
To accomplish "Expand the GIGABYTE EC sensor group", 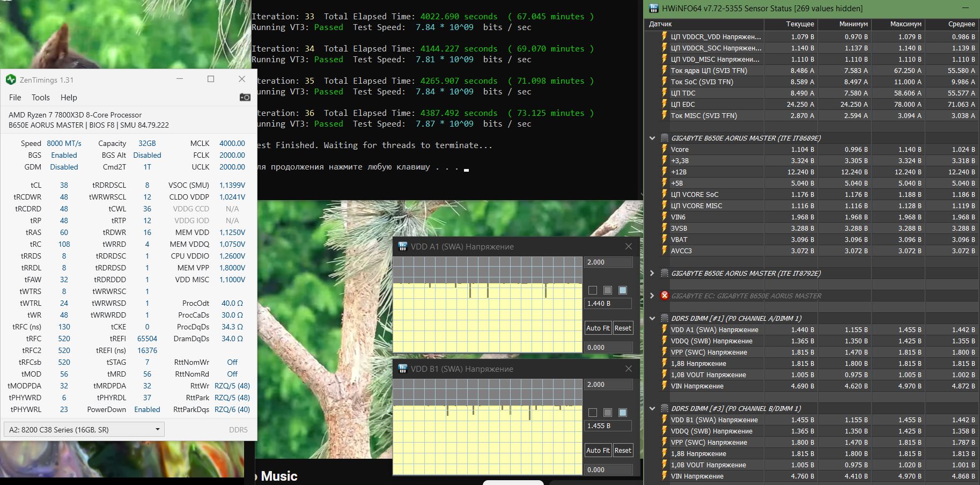I will [x=652, y=296].
